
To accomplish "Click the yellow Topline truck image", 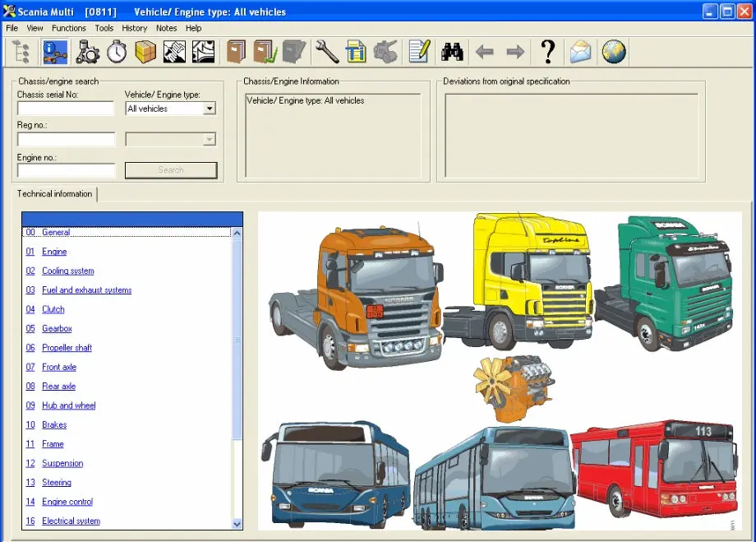I will pos(518,281).
